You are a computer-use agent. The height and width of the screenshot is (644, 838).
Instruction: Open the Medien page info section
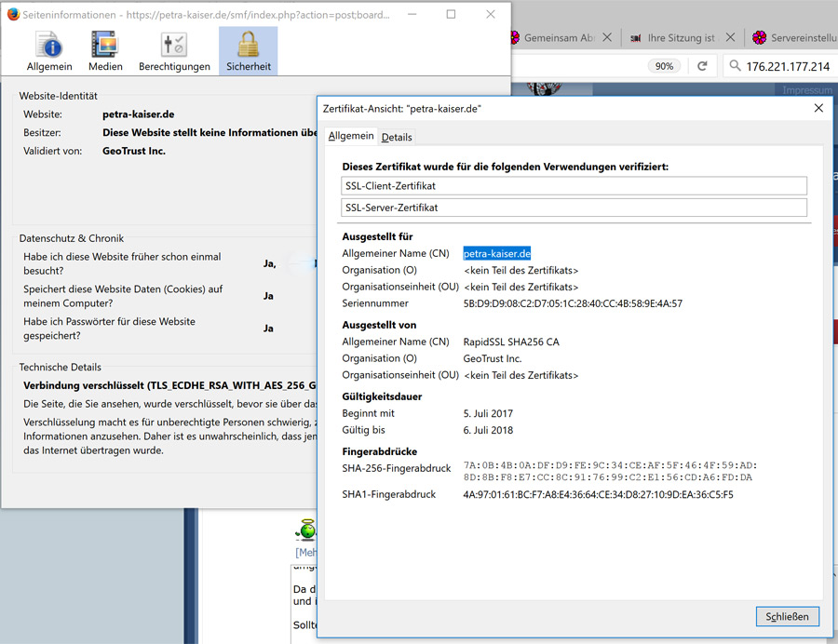pyautogui.click(x=105, y=51)
